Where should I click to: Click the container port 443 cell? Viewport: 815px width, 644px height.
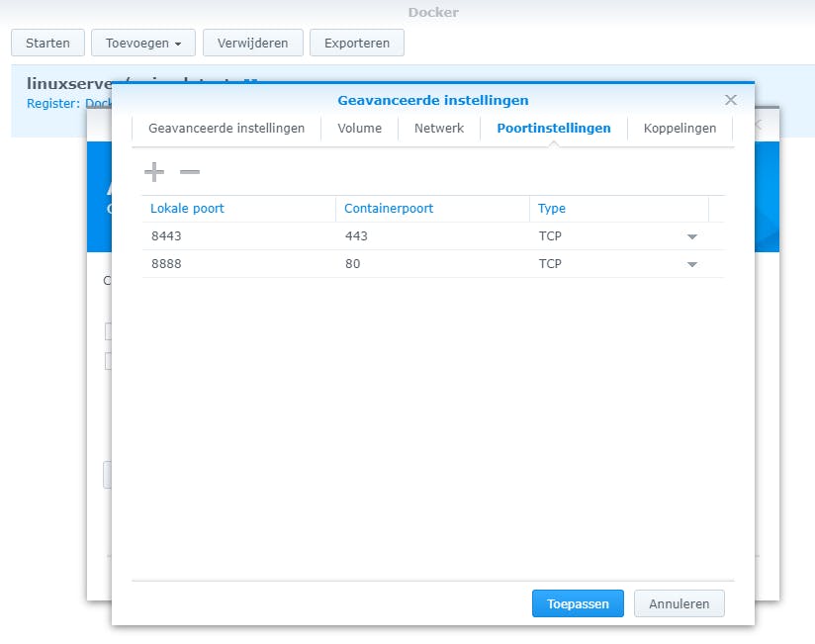[432, 236]
